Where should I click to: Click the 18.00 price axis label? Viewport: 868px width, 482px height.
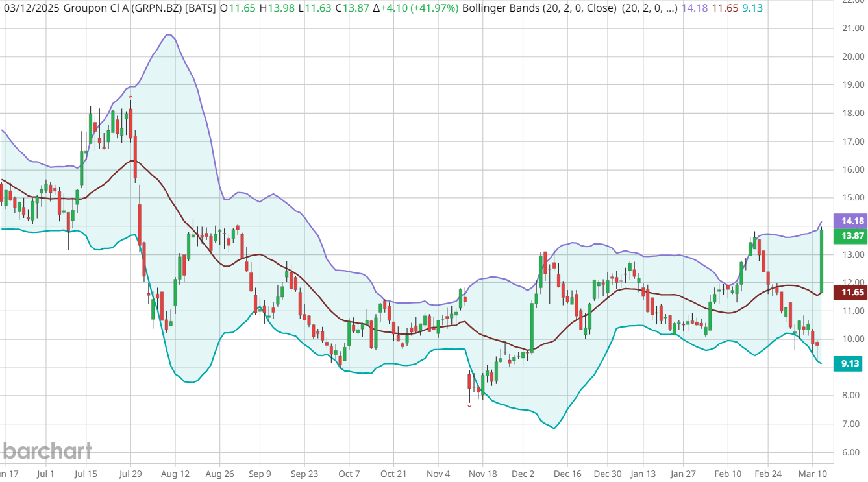(853, 113)
